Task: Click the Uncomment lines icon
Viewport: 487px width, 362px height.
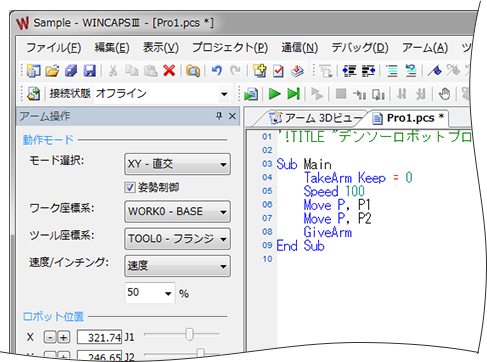Action: tap(411, 71)
